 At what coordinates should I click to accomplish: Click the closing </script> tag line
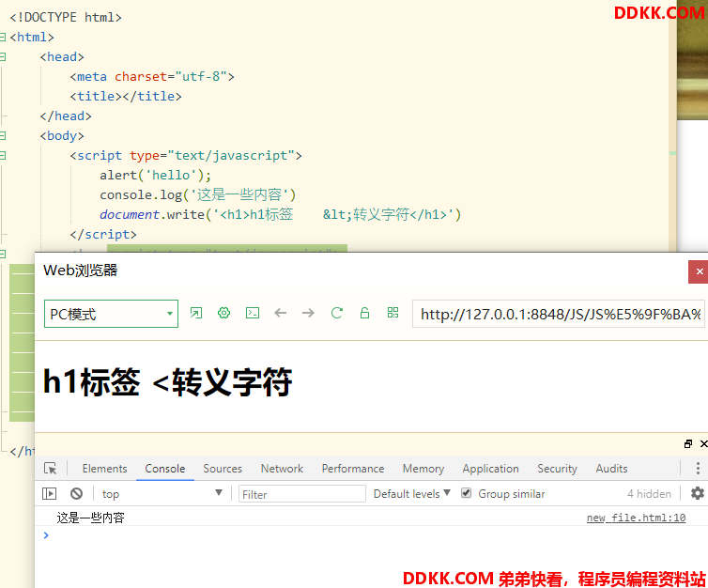(103, 235)
